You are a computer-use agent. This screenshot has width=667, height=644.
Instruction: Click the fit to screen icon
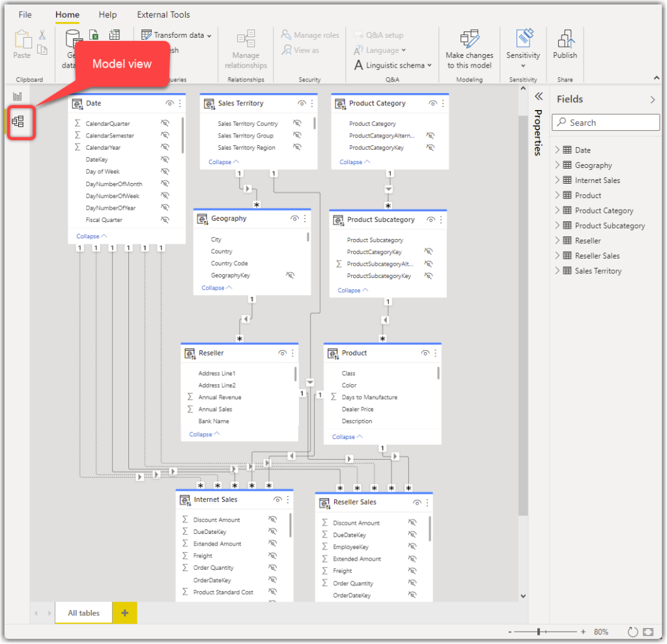pyautogui.click(x=648, y=632)
